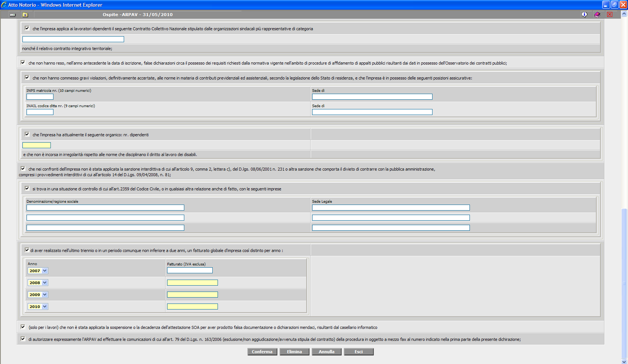
Task: Click the 'Anno' column label
Action: [x=33, y=264]
